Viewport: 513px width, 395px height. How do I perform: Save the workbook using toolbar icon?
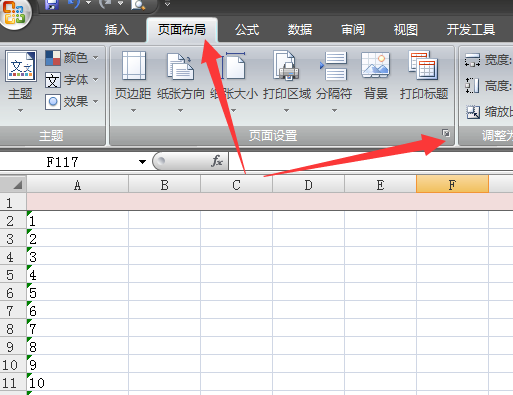[52, 4]
